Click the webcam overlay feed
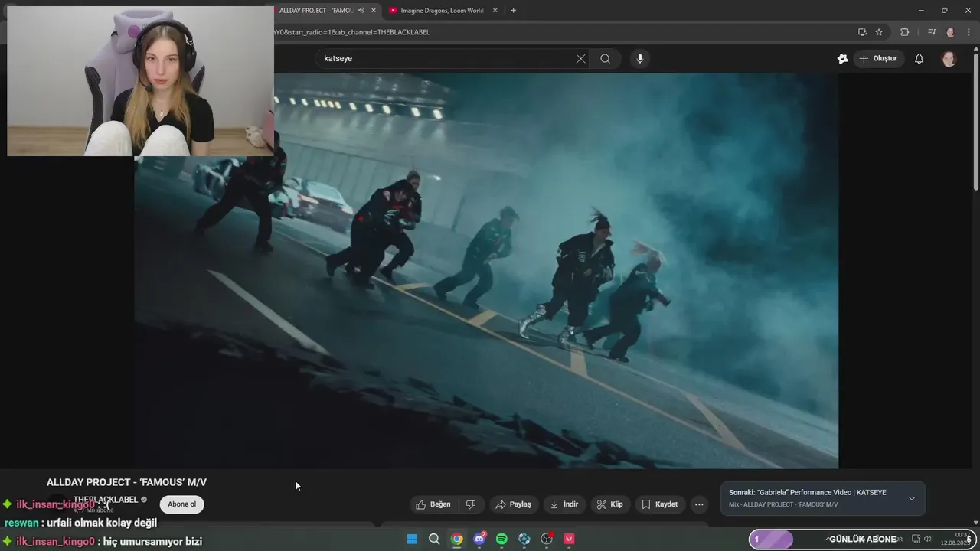980x551 pixels. (140, 80)
